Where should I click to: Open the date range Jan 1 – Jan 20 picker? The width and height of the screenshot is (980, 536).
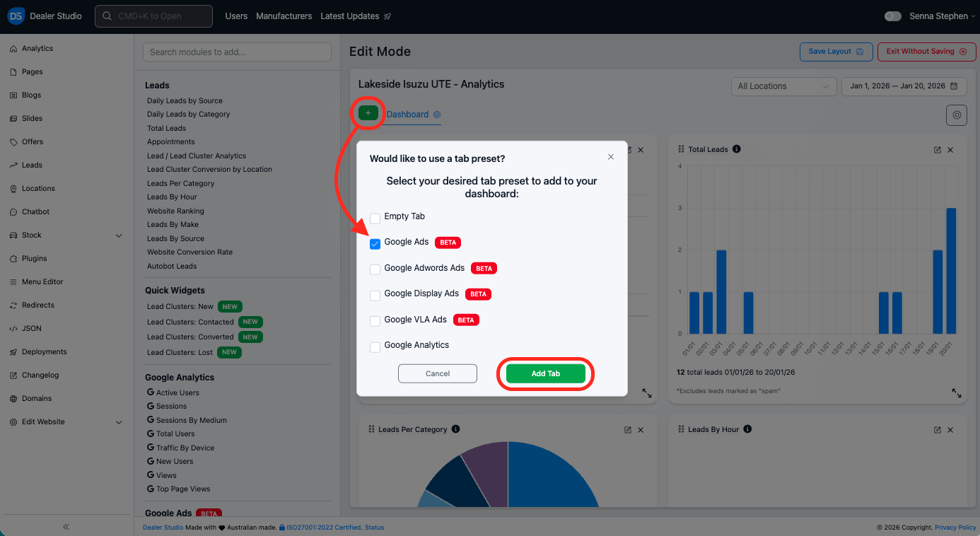(x=904, y=86)
